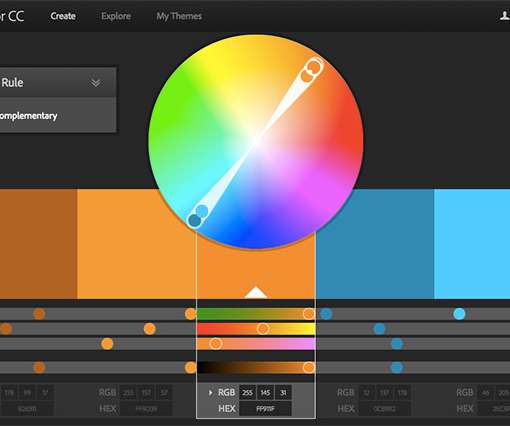Image resolution: width=510 pixels, height=426 pixels.
Task: Click the active RGB label in the base color panel
Action: pyautogui.click(x=227, y=393)
